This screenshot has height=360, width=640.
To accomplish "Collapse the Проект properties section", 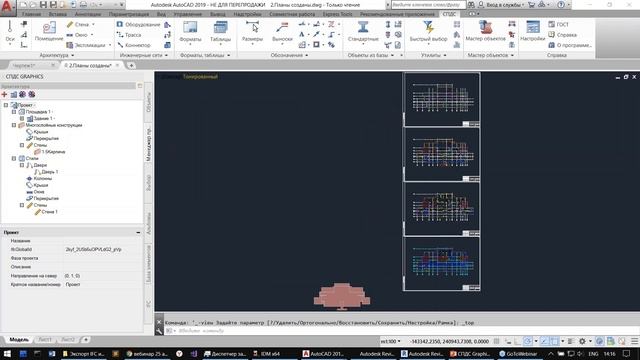I will tap(138, 232).
